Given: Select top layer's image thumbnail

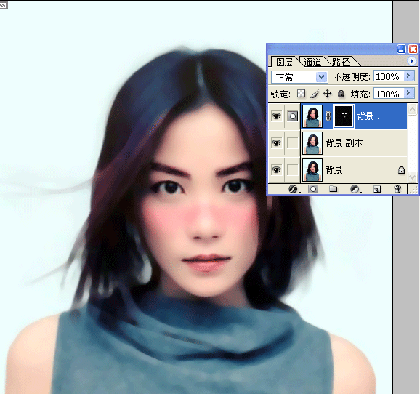Looking at the screenshot, I should pos(312,116).
